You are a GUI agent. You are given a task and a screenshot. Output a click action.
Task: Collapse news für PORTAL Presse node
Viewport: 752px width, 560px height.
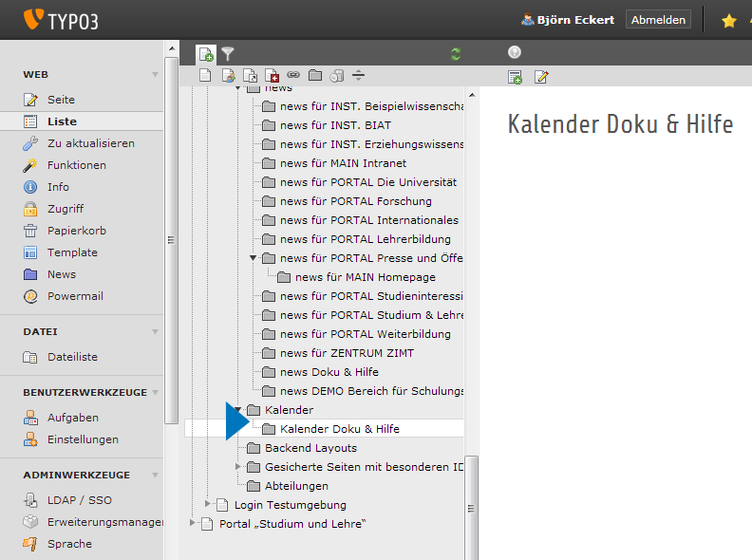point(254,257)
